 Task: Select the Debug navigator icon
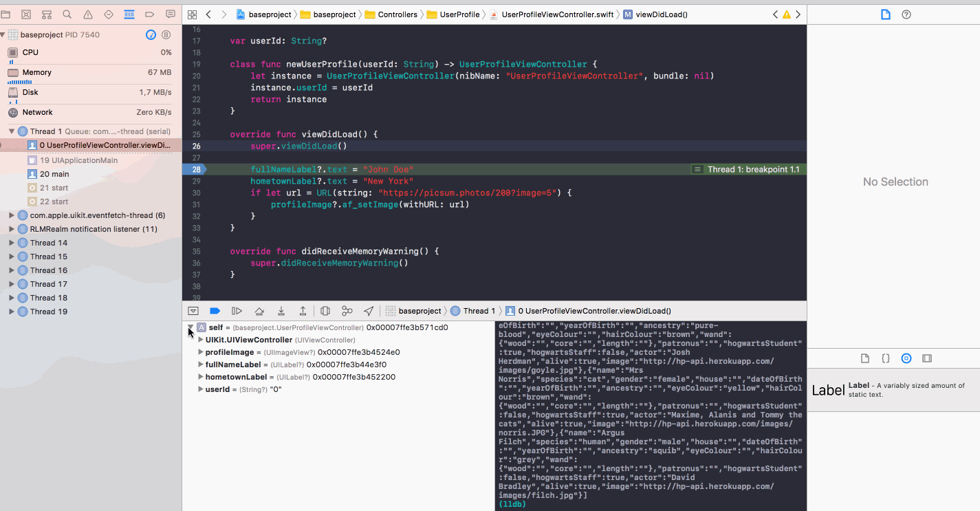tap(129, 14)
